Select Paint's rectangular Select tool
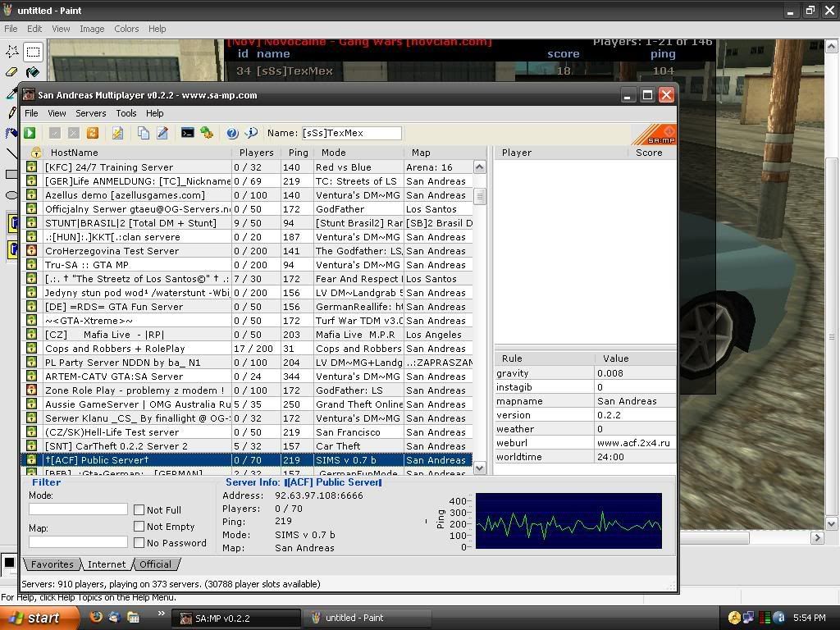Screen dimensions: 840x630 click(33, 52)
